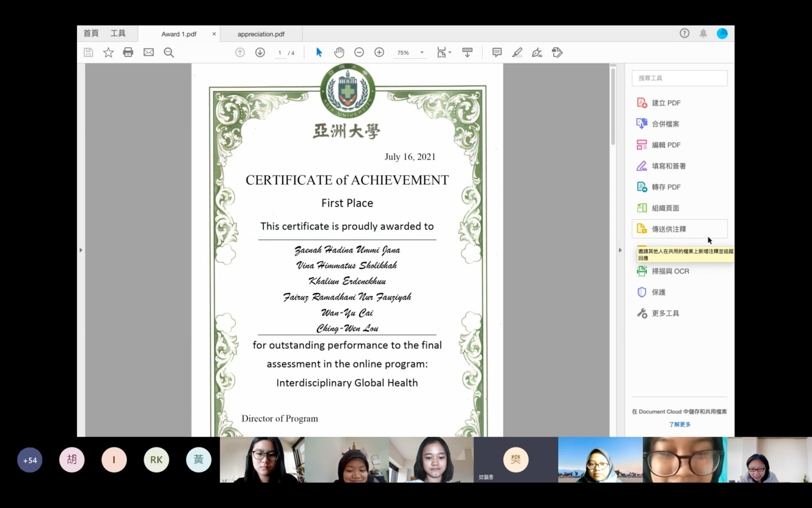Viewport: 812px width, 508px height.
Task: Click the 'July 16, 2021' date text
Action: [410, 157]
